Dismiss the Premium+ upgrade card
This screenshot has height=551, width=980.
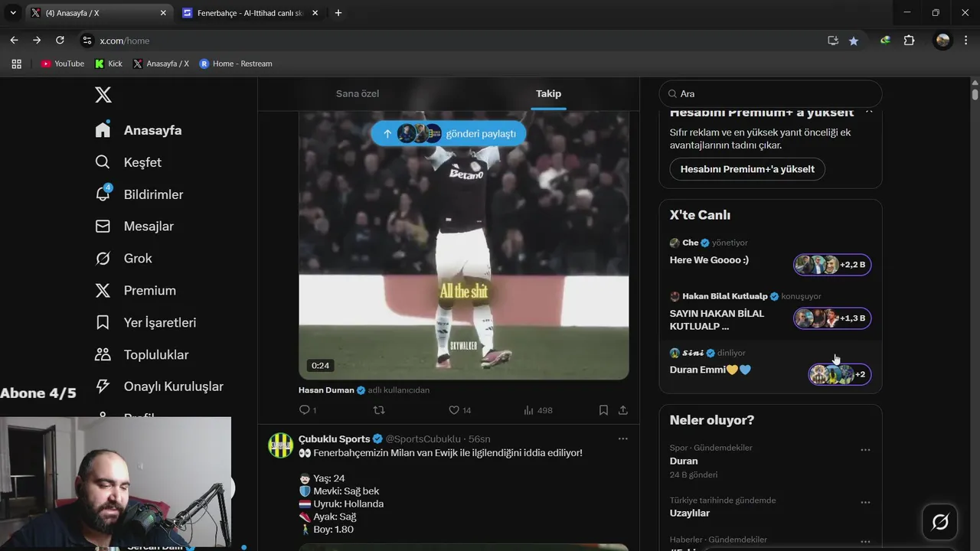pyautogui.click(x=869, y=112)
